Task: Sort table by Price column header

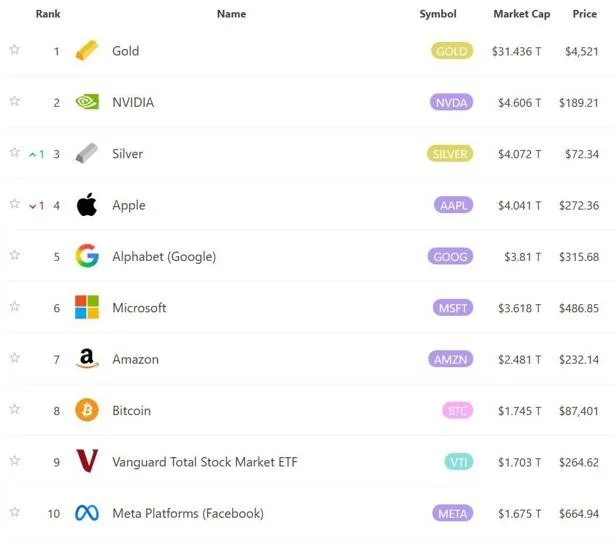Action: (584, 14)
